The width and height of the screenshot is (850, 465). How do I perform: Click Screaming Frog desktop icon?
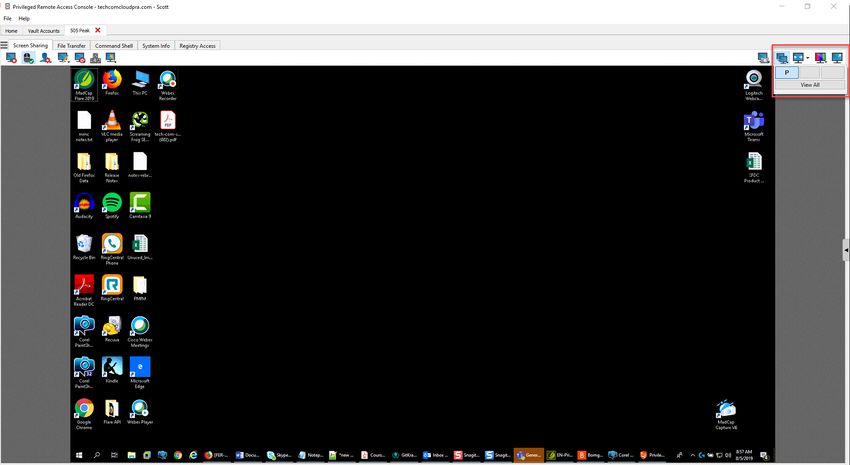tap(140, 126)
